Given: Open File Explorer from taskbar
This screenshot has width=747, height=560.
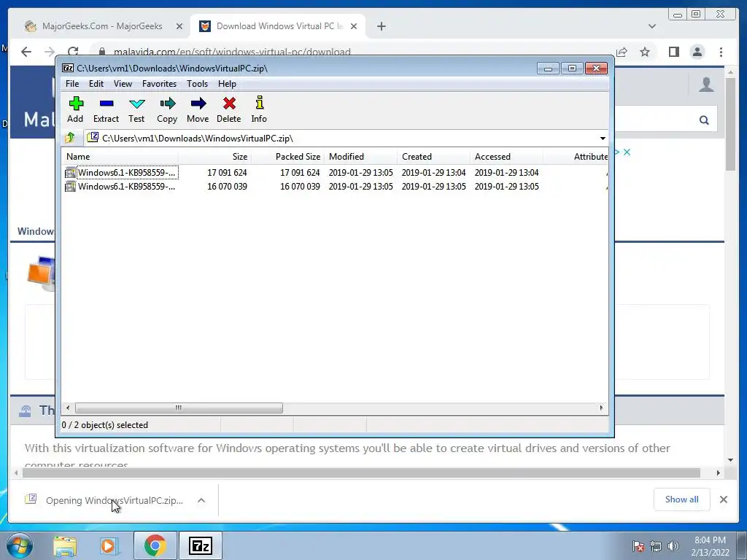Looking at the screenshot, I should 65,545.
